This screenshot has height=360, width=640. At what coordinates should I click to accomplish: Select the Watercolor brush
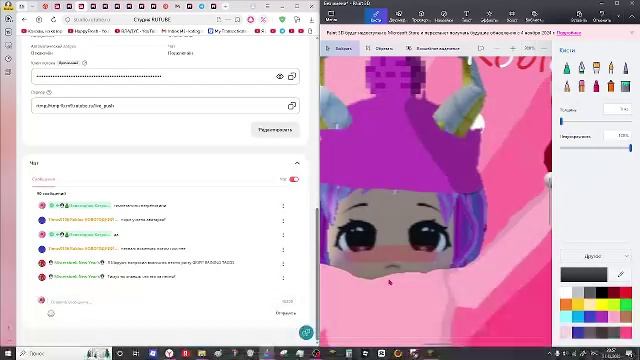tap(611, 68)
